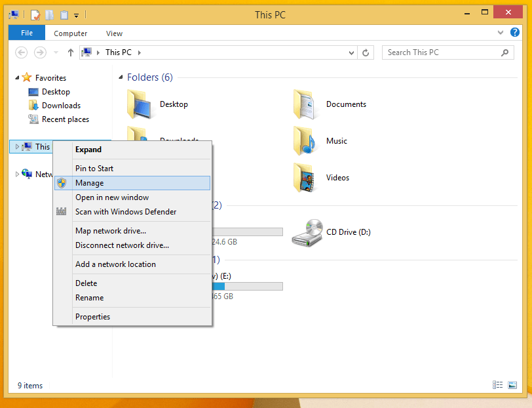The width and height of the screenshot is (532, 408).
Task: Click the This PC system icon in the title bar
Action: point(14,14)
